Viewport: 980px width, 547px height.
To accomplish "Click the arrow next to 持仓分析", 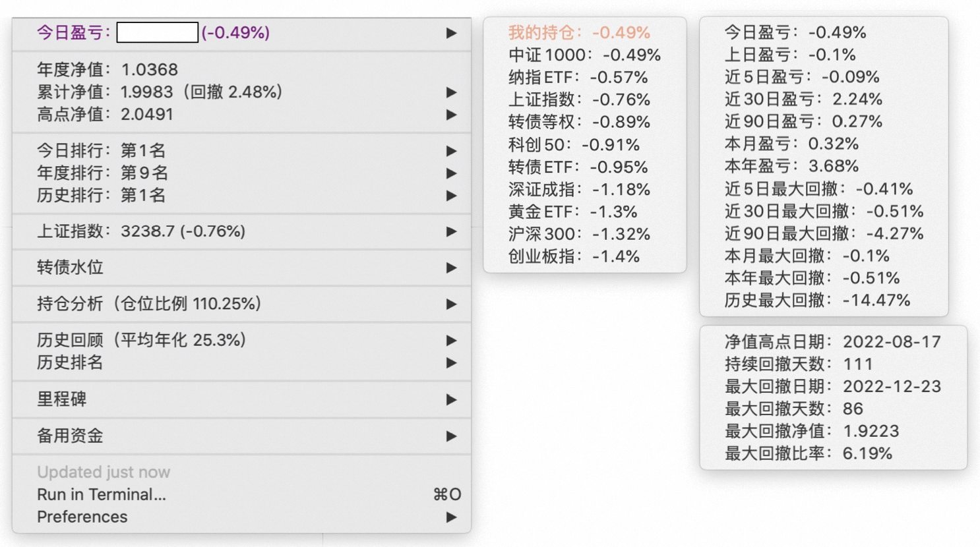I will (451, 304).
